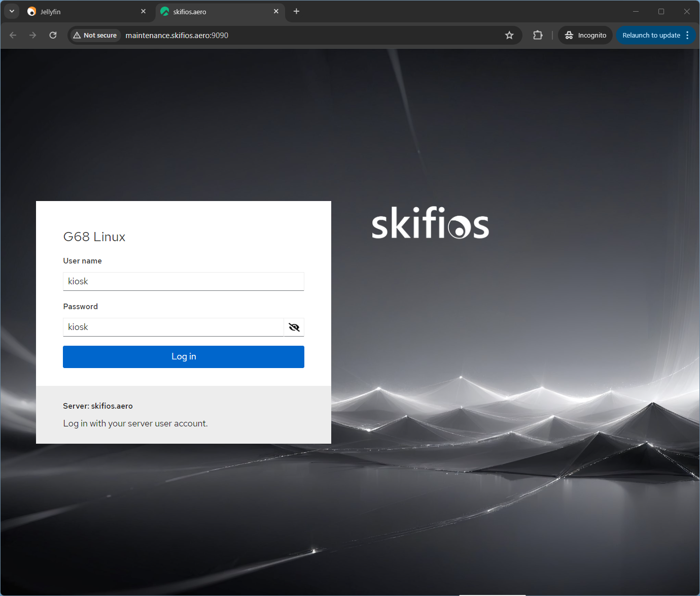Open the Extensions puzzle icon
Image resolution: width=700 pixels, height=596 pixels.
click(x=538, y=35)
